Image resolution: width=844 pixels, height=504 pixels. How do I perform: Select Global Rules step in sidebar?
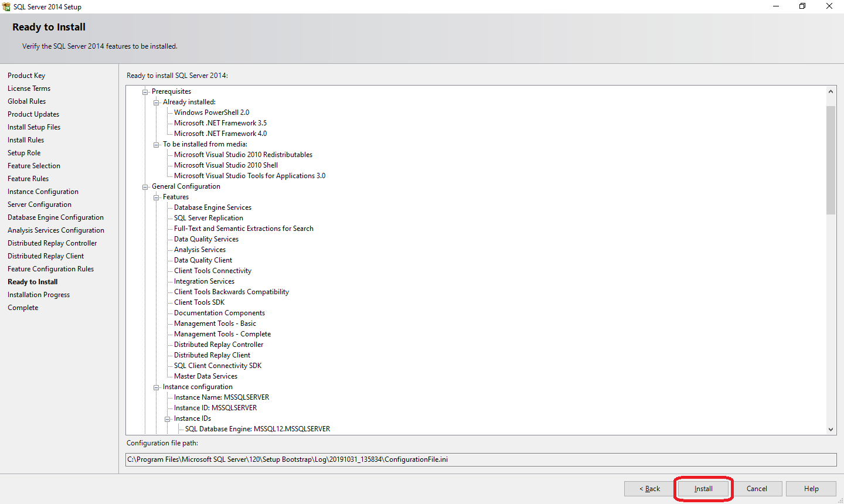26,101
